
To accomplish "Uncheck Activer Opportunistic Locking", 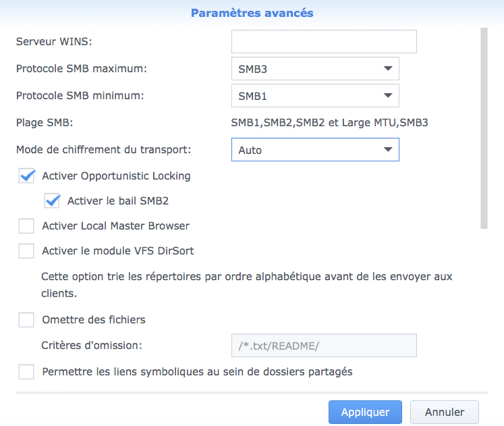I will [x=26, y=176].
